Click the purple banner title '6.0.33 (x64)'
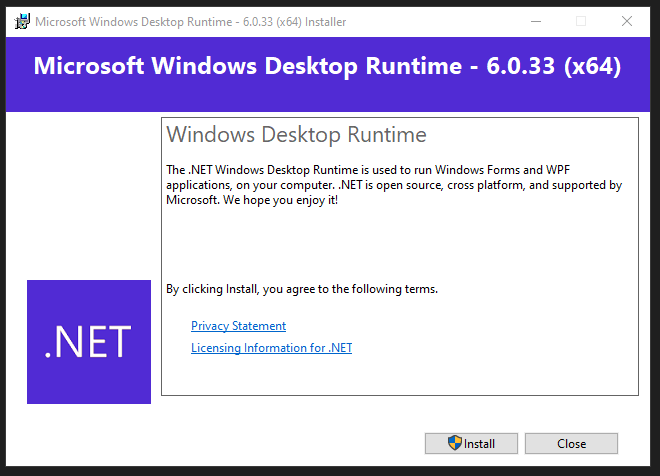 tap(554, 66)
